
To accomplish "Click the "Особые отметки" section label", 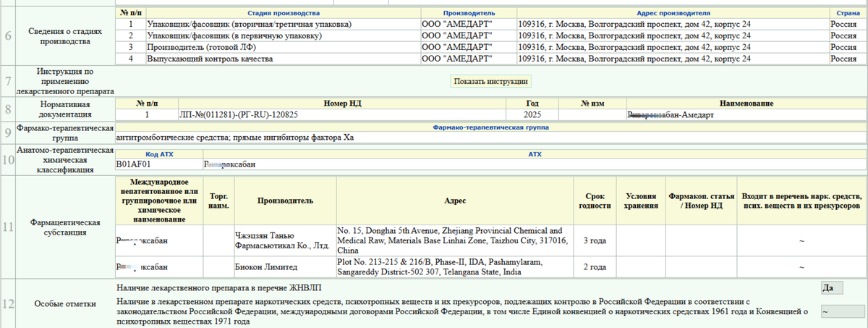I will click(64, 303).
